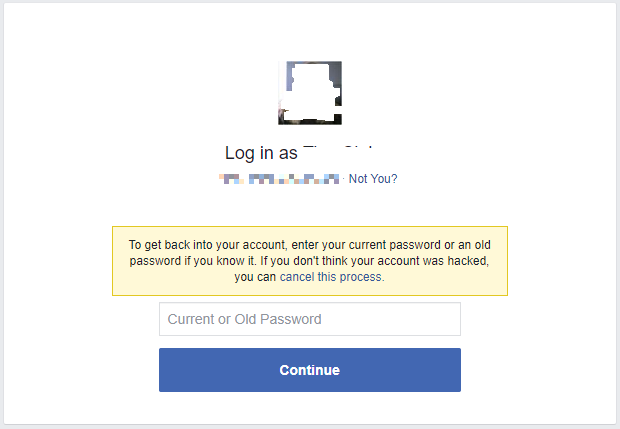Click 'Current or Old Password' placeholder text
This screenshot has width=620, height=429.
click(x=245, y=319)
